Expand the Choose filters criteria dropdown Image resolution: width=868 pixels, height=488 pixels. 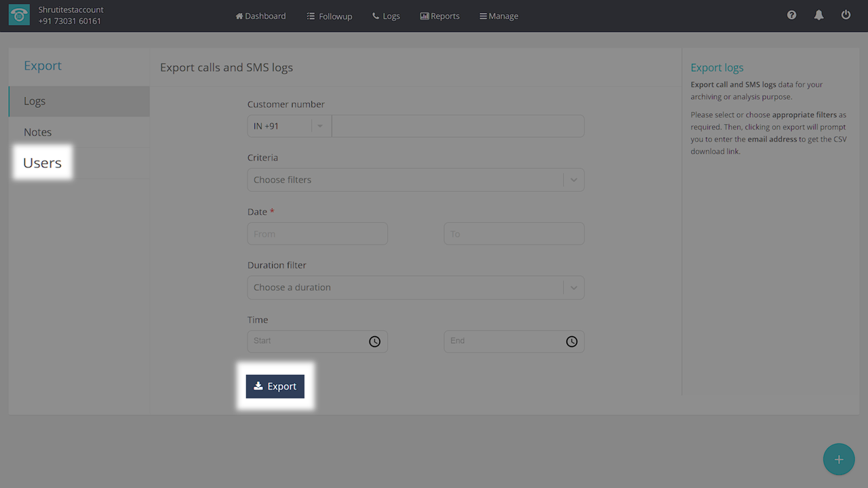[x=574, y=180]
